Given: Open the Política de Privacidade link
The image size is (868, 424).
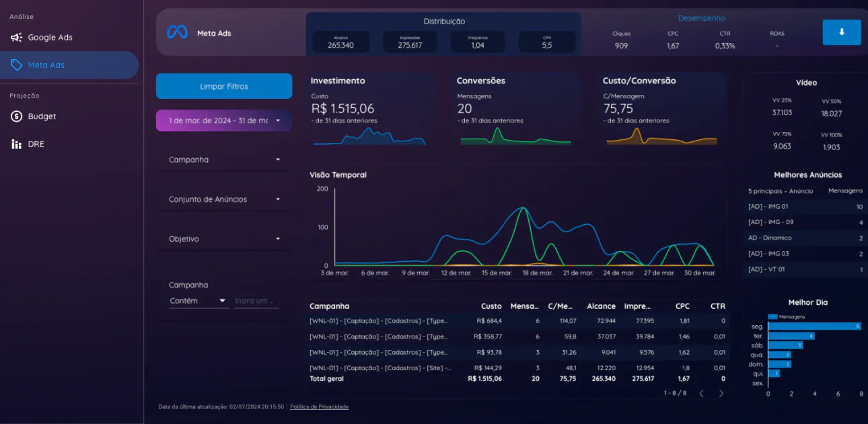Looking at the screenshot, I should click(319, 407).
